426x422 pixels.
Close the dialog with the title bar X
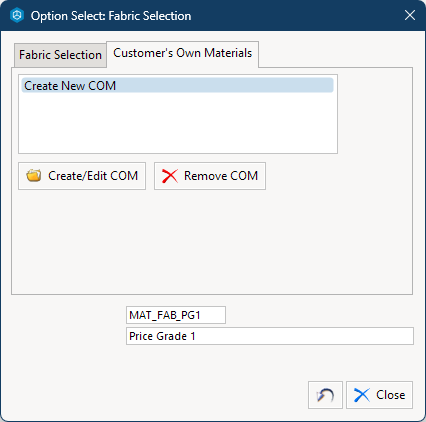point(410,15)
